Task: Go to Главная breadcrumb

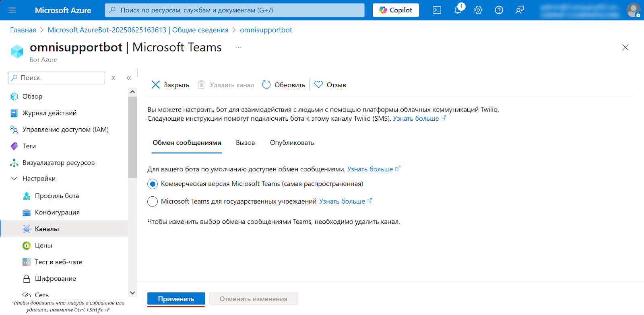Action: coord(23,30)
